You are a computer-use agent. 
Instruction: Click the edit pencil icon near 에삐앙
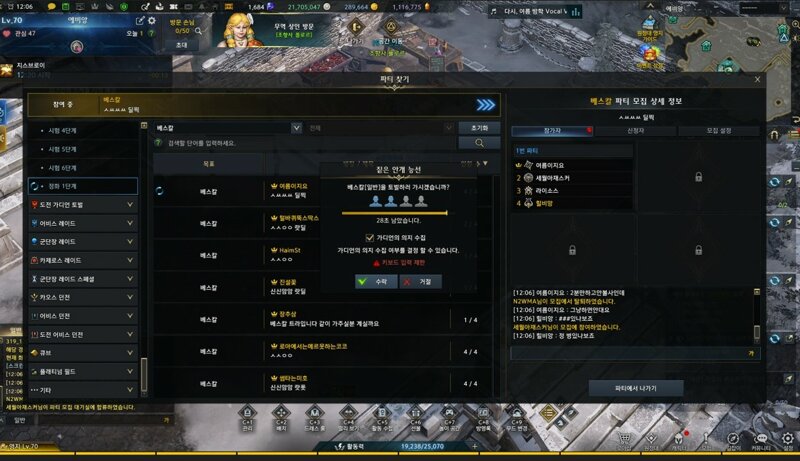click(x=140, y=21)
